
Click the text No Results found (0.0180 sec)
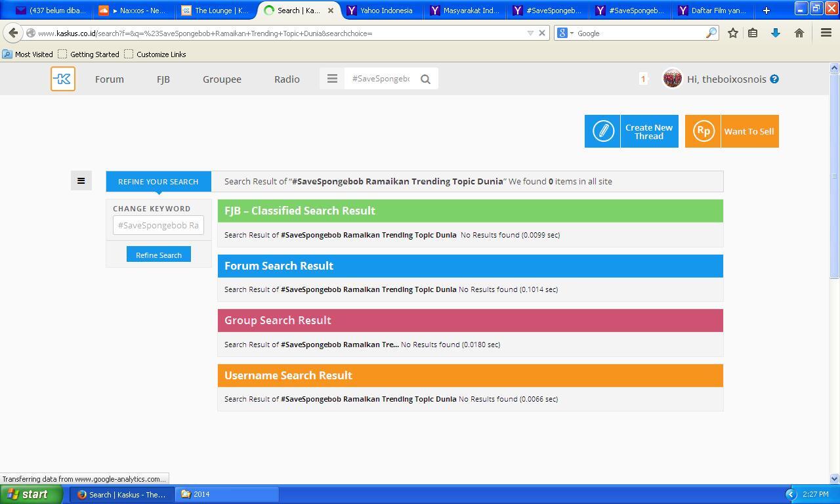450,345
